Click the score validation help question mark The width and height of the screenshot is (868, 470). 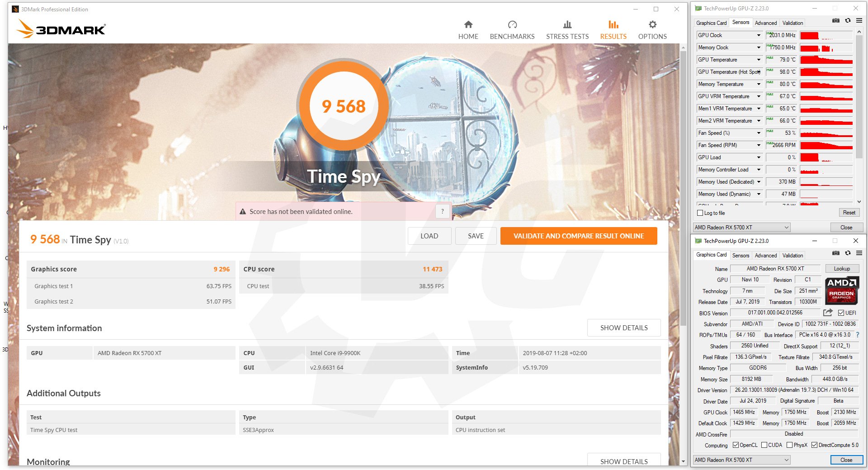(x=443, y=211)
